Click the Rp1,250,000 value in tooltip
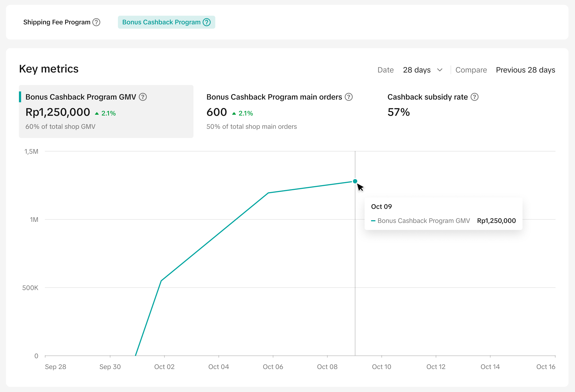575x392 pixels. coord(496,221)
